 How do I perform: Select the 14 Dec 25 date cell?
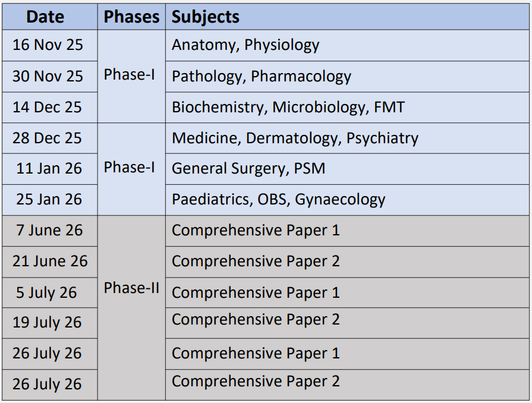point(48,107)
